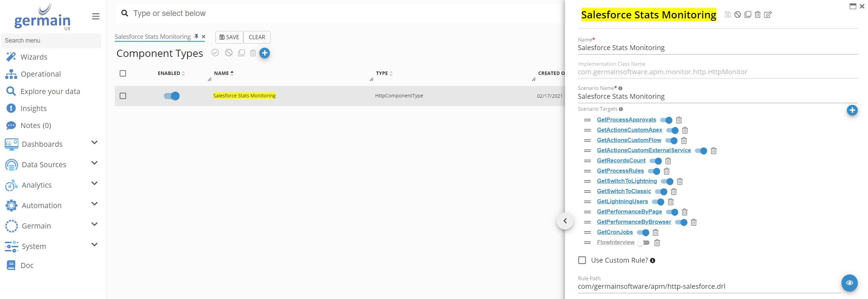868x299 pixels.
Task: Click drag handle beside GetRecordsCount
Action: click(x=587, y=161)
